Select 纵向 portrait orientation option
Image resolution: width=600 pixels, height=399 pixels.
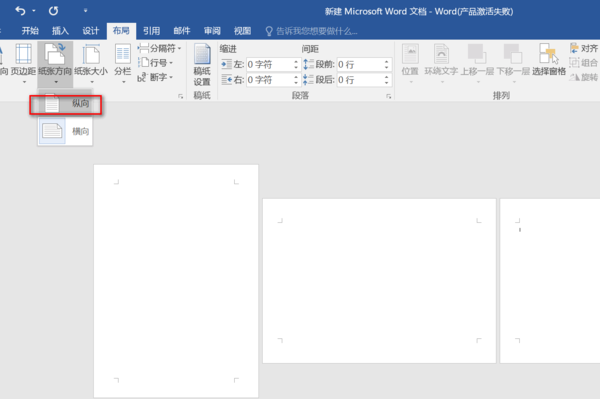[x=65, y=104]
